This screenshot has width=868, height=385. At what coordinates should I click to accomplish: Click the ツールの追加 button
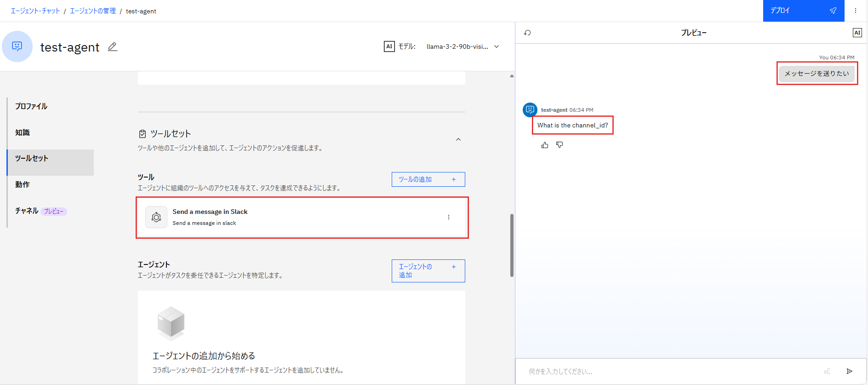coord(428,179)
